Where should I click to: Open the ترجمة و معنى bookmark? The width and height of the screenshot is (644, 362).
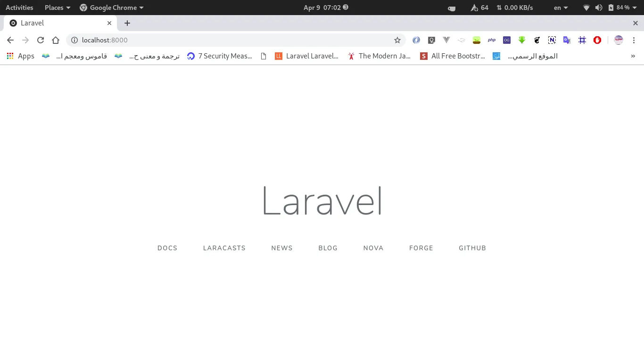(x=147, y=56)
